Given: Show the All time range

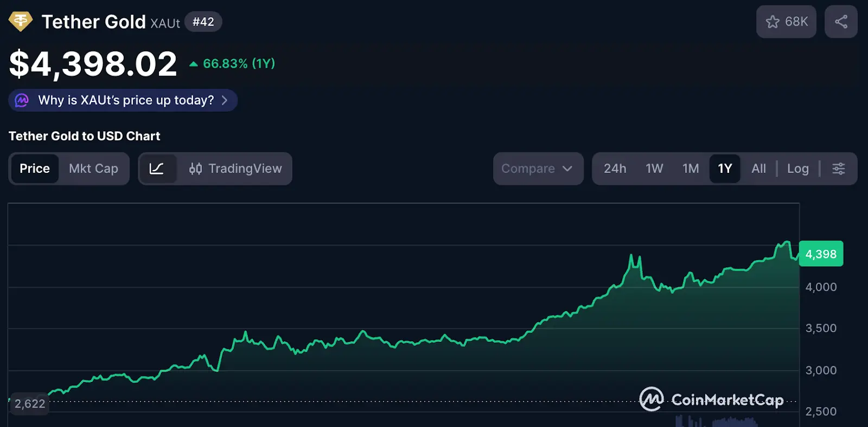Looking at the screenshot, I should pyautogui.click(x=758, y=169).
